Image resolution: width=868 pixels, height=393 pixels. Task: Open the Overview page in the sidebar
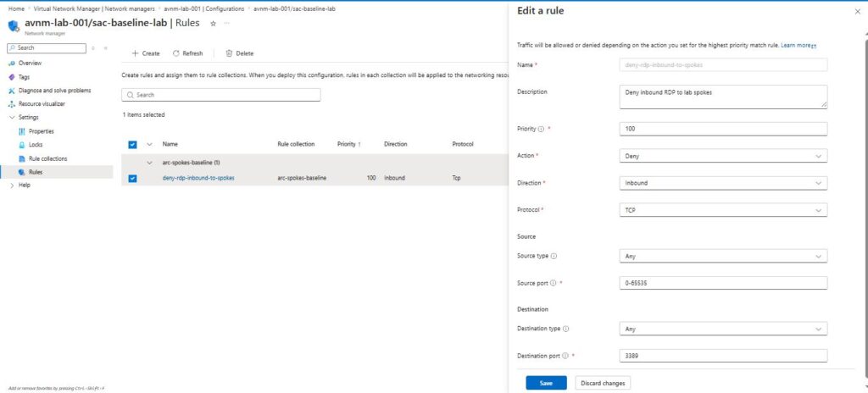click(x=30, y=64)
